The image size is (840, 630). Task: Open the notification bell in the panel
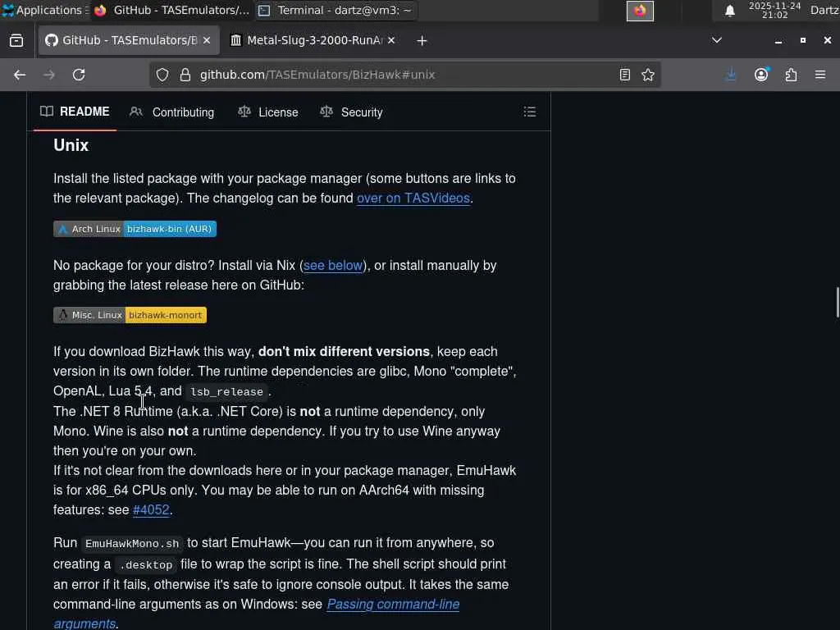pyautogui.click(x=729, y=11)
